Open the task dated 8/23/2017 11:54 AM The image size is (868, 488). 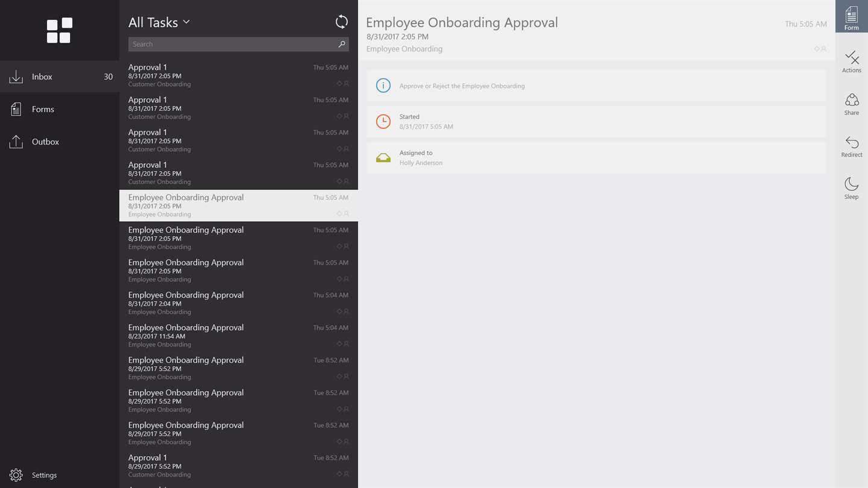[x=239, y=336]
